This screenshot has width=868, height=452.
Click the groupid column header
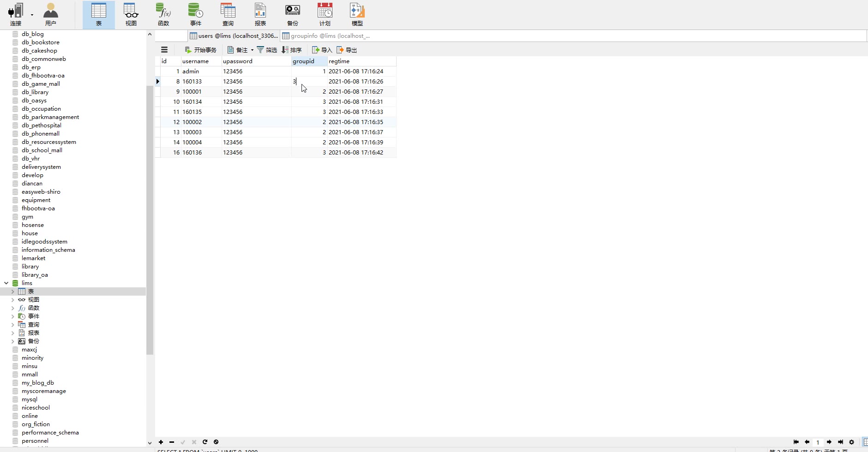point(309,61)
